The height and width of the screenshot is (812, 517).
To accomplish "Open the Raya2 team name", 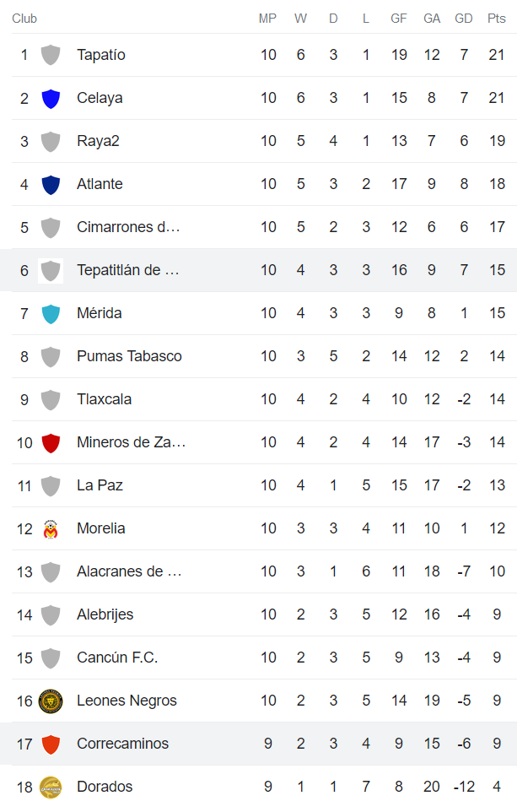I will pyautogui.click(x=98, y=141).
